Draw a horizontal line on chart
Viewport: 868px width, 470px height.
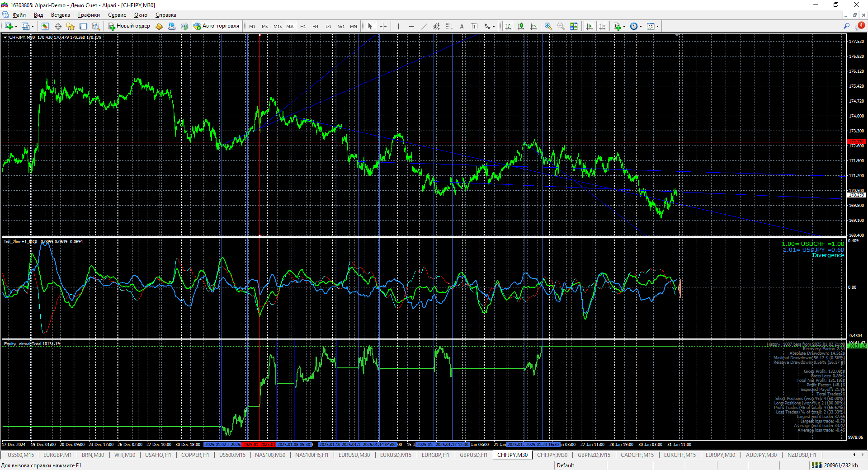point(411,26)
